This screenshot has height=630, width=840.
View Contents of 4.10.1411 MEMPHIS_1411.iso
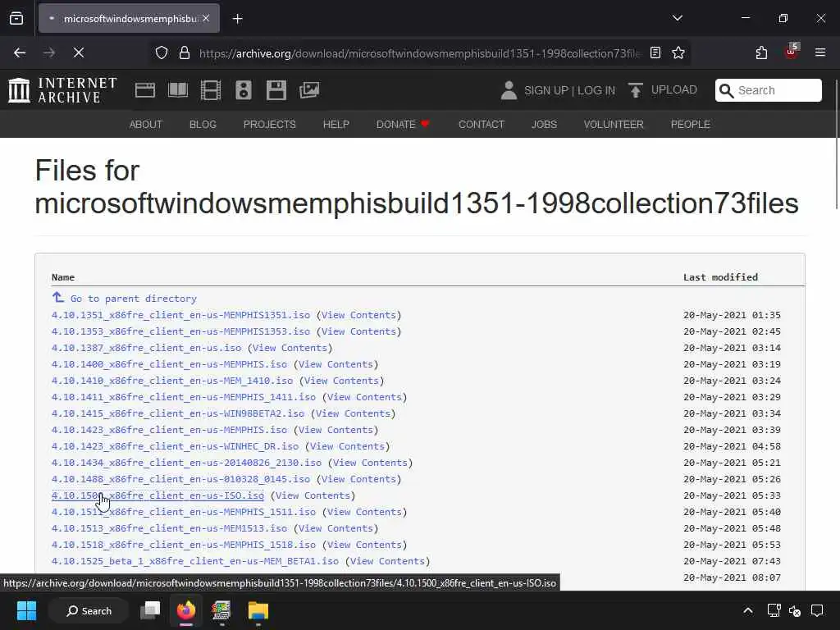tap(364, 397)
